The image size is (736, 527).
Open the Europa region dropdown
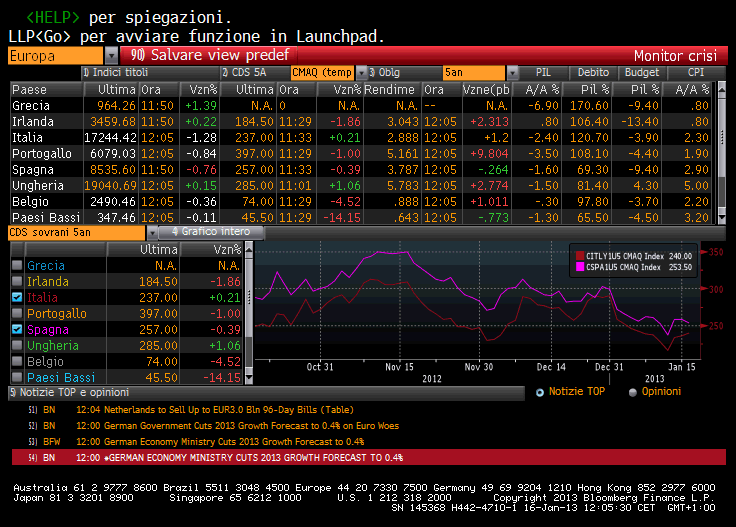[x=111, y=56]
